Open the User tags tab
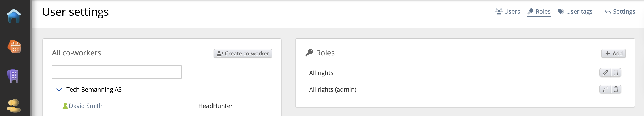 pyautogui.click(x=575, y=12)
